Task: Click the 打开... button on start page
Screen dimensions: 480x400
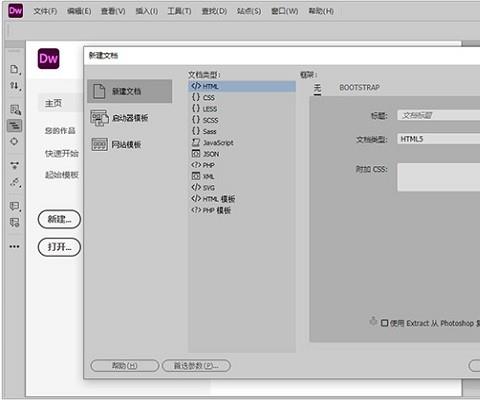Action: [59, 247]
